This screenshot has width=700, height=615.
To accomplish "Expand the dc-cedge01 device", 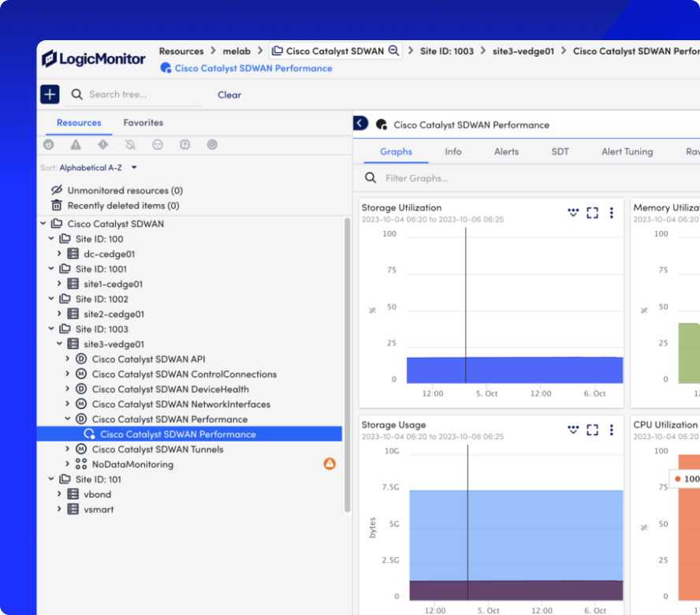I will (x=59, y=254).
